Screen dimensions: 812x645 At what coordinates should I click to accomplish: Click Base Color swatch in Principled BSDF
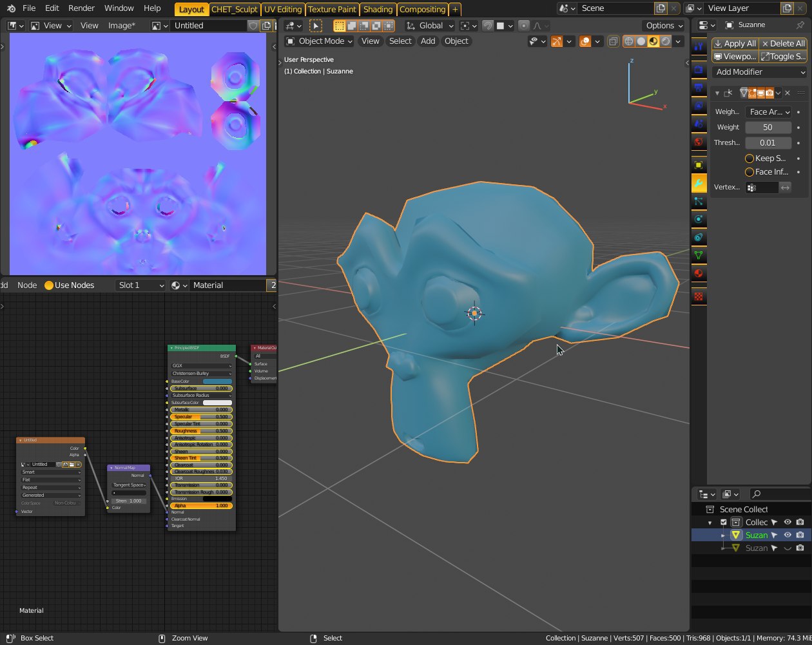tap(218, 381)
